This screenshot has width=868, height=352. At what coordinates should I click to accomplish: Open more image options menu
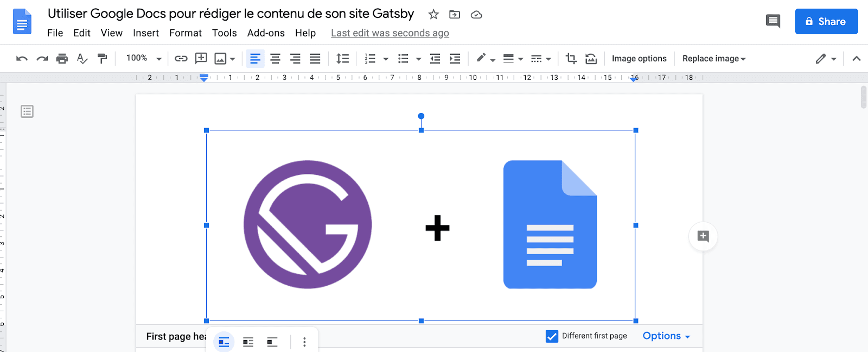[x=304, y=342]
